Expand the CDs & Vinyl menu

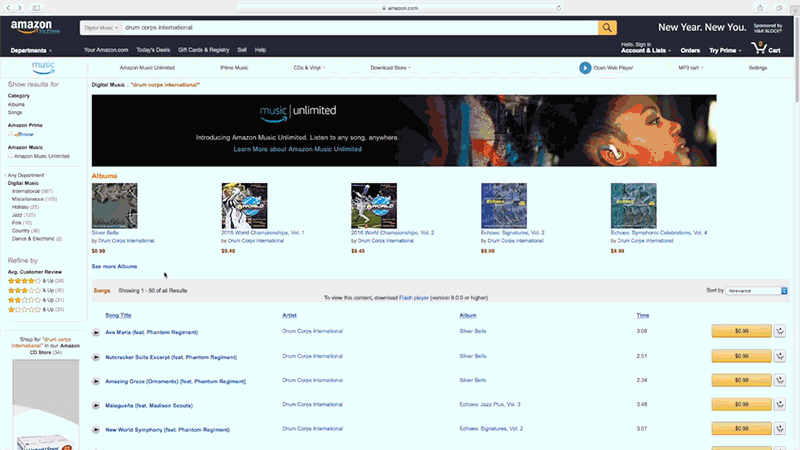(309, 68)
